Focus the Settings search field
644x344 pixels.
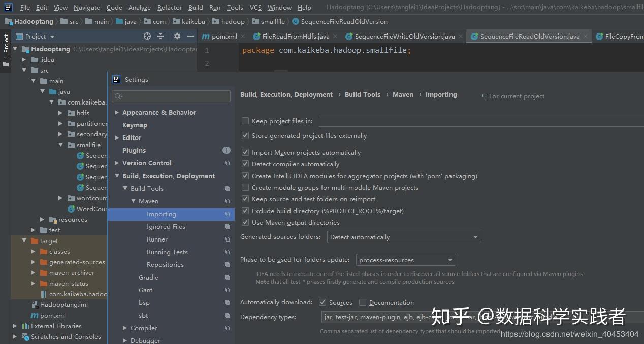click(171, 96)
